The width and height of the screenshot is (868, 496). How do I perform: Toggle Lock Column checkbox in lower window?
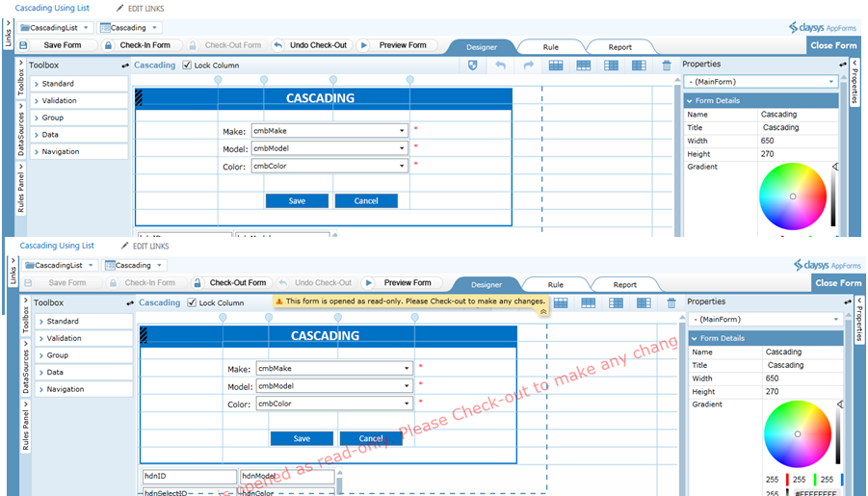coord(192,302)
